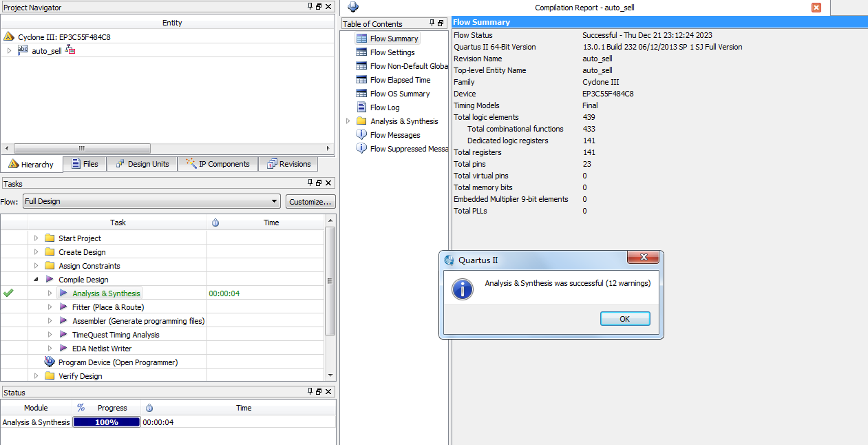Click the TimeQuest Timing Analysis play icon
Image resolution: width=868 pixels, height=445 pixels.
click(x=63, y=335)
